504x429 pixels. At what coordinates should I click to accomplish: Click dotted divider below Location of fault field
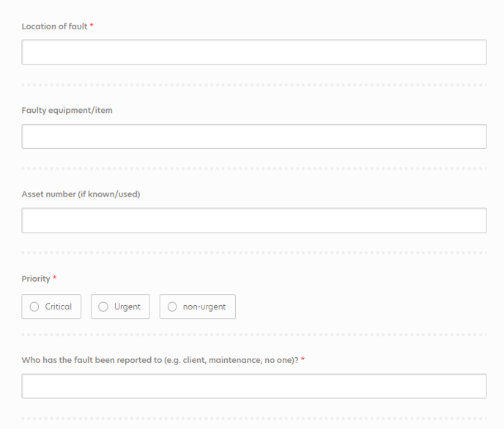tap(254, 85)
